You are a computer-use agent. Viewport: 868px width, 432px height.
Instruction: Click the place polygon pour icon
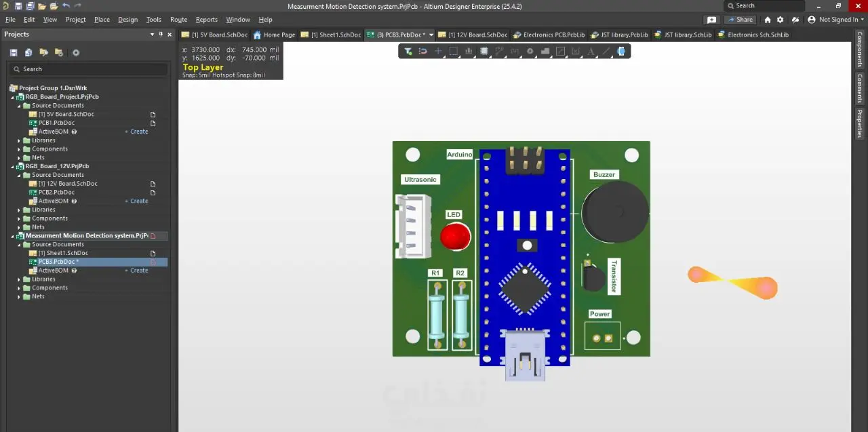pos(545,51)
